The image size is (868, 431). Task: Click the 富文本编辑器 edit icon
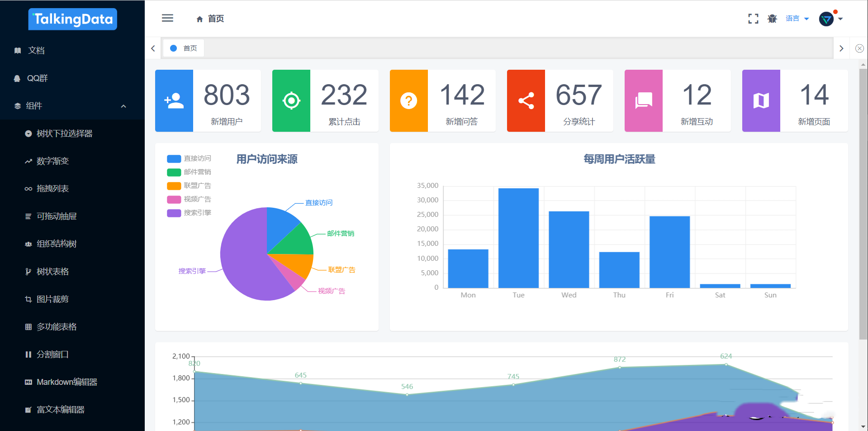(28, 410)
